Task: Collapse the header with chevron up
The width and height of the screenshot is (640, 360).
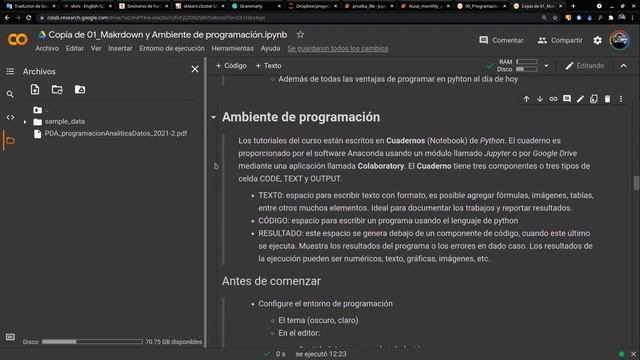Action: coord(624,66)
